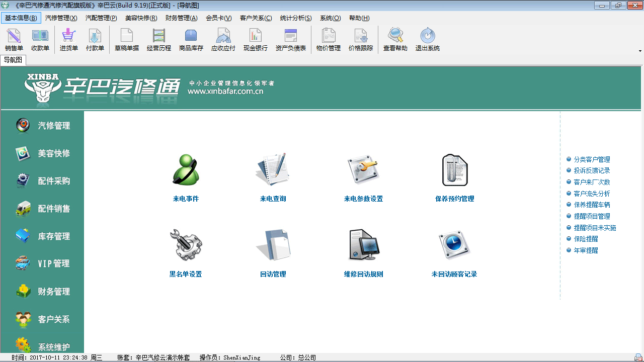Open the 销售单 toolbar icon
The height and width of the screenshot is (362, 644).
pos(14,40)
